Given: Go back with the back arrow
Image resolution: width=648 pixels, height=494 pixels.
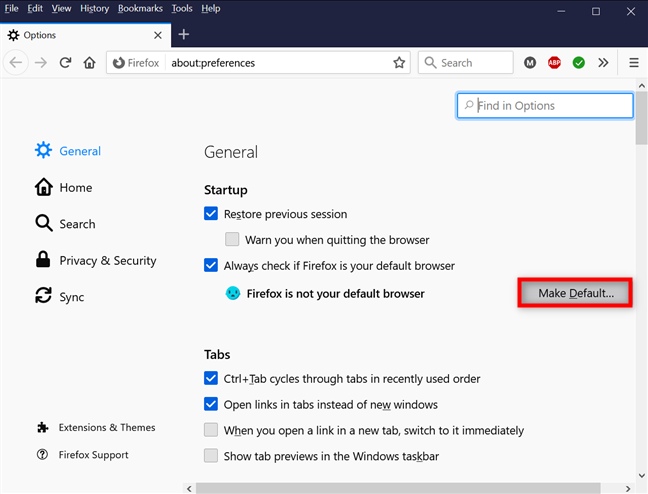Looking at the screenshot, I should [16, 62].
